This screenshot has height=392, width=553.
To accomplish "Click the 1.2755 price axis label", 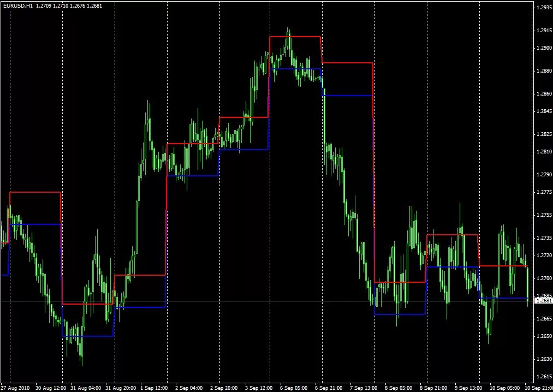I will pos(544,215).
